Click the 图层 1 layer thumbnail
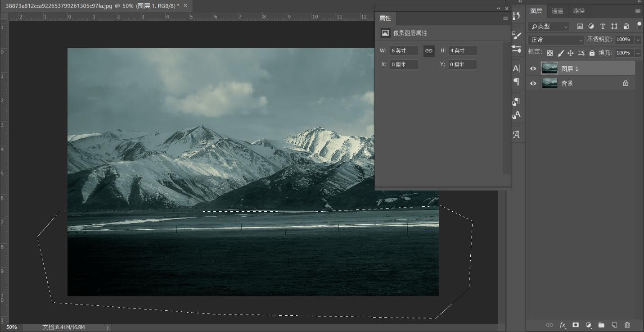Screen dimensions: 644x332 tap(549, 68)
